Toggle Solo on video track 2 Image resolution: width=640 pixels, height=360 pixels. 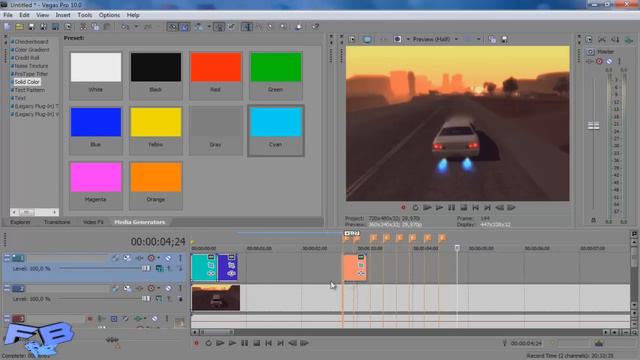coord(180,289)
